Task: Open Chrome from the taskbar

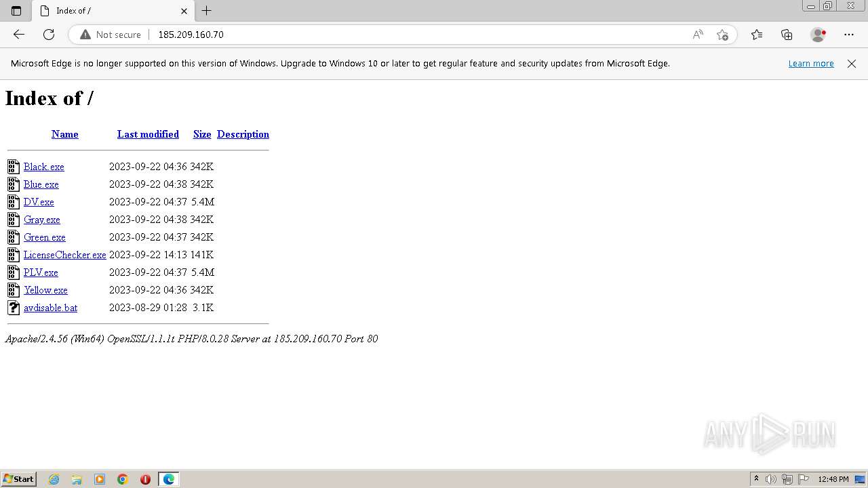Action: [x=123, y=479]
